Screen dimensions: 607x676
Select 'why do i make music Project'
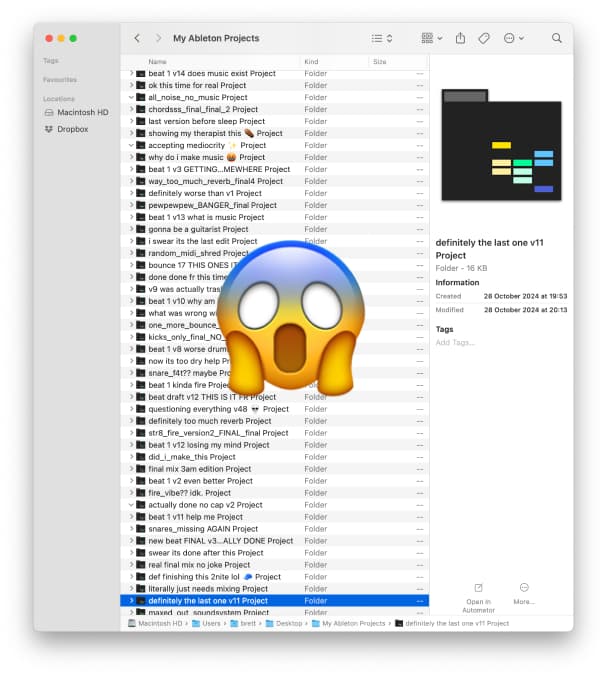click(275, 157)
